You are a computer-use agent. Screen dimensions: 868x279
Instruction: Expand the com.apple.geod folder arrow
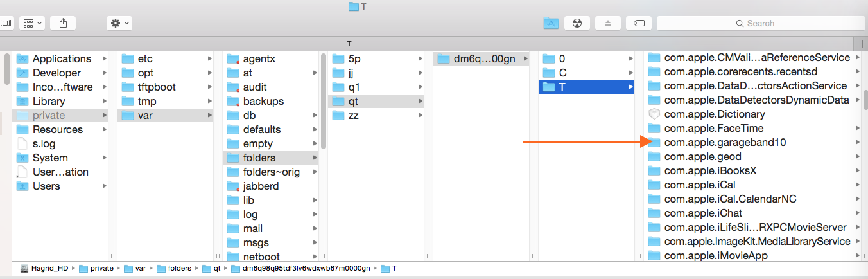coord(858,156)
